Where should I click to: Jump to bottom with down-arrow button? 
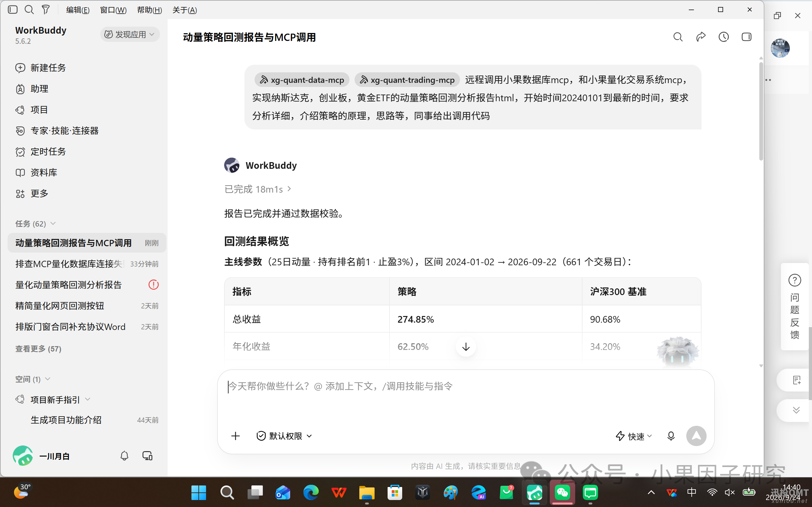pyautogui.click(x=466, y=347)
